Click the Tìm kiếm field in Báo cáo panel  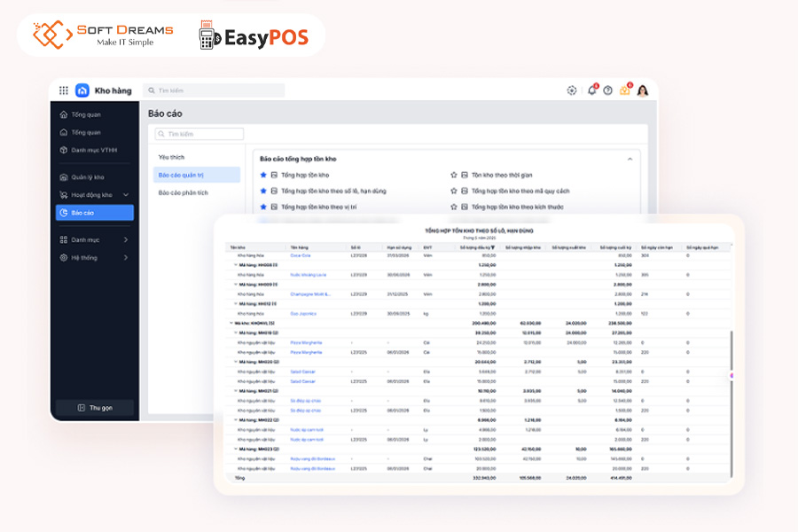point(199,135)
